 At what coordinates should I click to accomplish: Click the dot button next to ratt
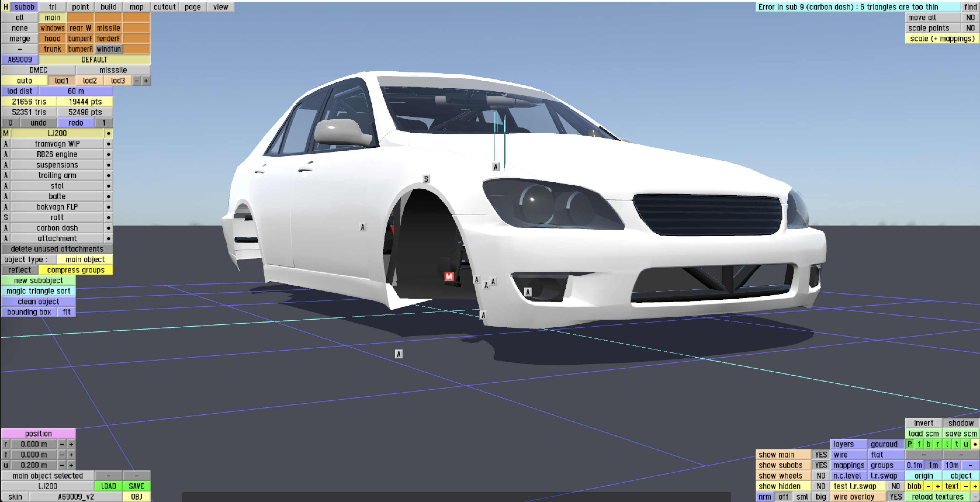(108, 218)
